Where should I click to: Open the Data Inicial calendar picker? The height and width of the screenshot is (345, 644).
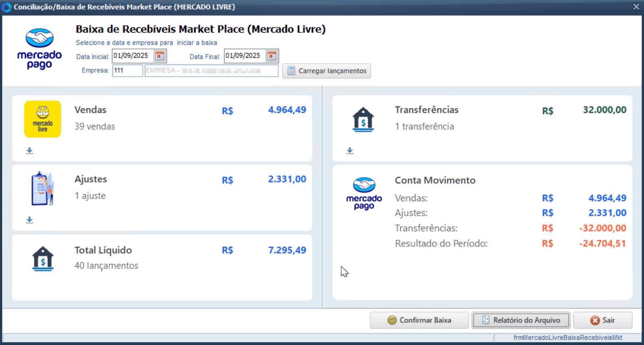tap(160, 56)
